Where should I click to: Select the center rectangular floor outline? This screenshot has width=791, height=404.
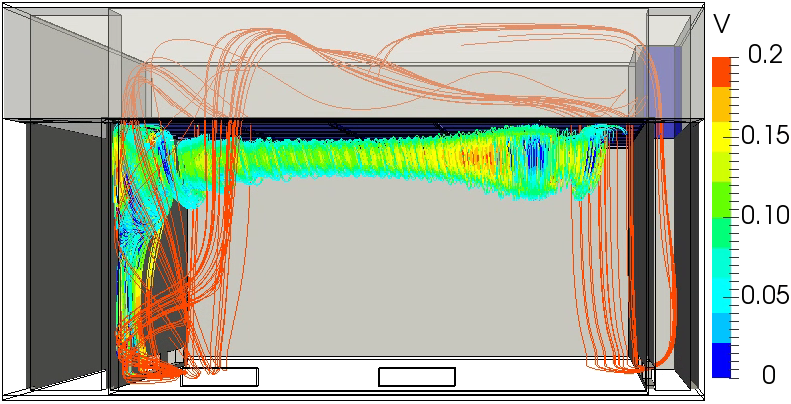416,376
